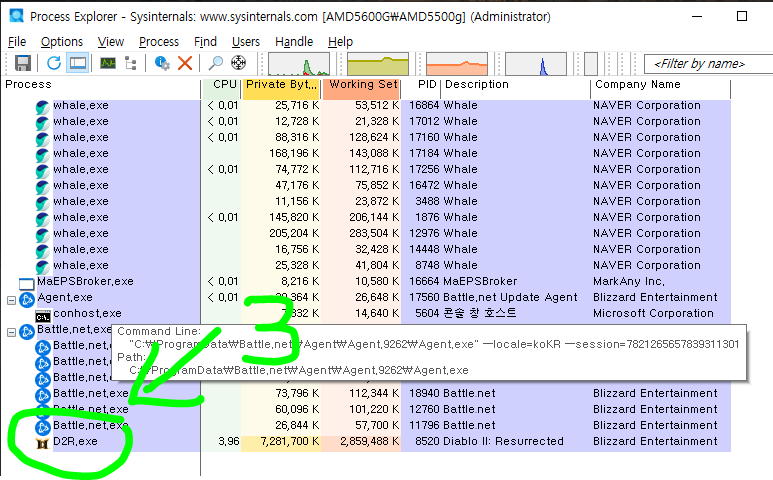Click whale icon of PID 1876 row
773x480 pixels.
(x=42, y=219)
